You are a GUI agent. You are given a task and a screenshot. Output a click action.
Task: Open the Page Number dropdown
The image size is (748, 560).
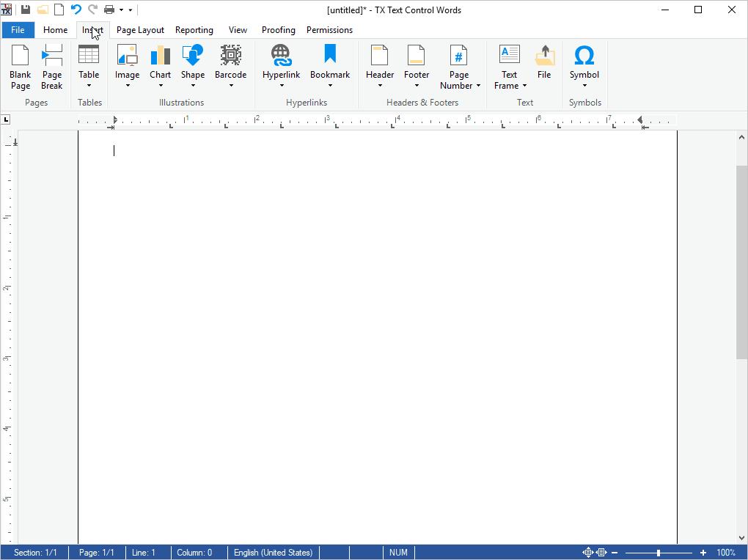tap(478, 86)
